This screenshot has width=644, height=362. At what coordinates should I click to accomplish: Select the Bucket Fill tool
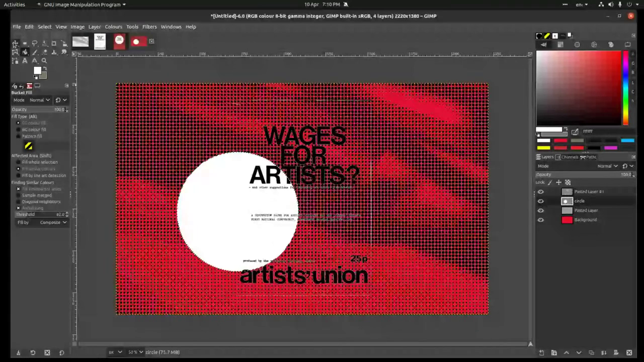tap(25, 52)
